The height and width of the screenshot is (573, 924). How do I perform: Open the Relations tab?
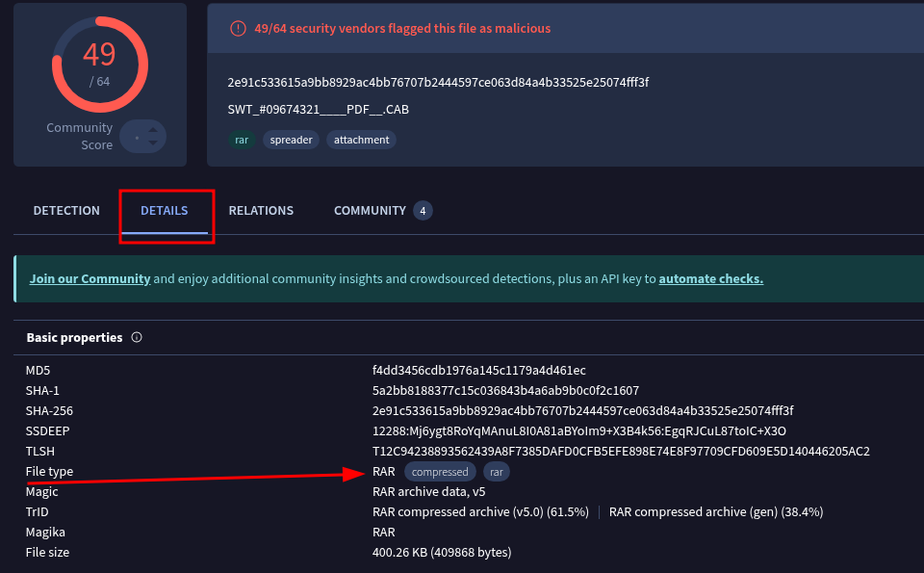click(x=261, y=211)
